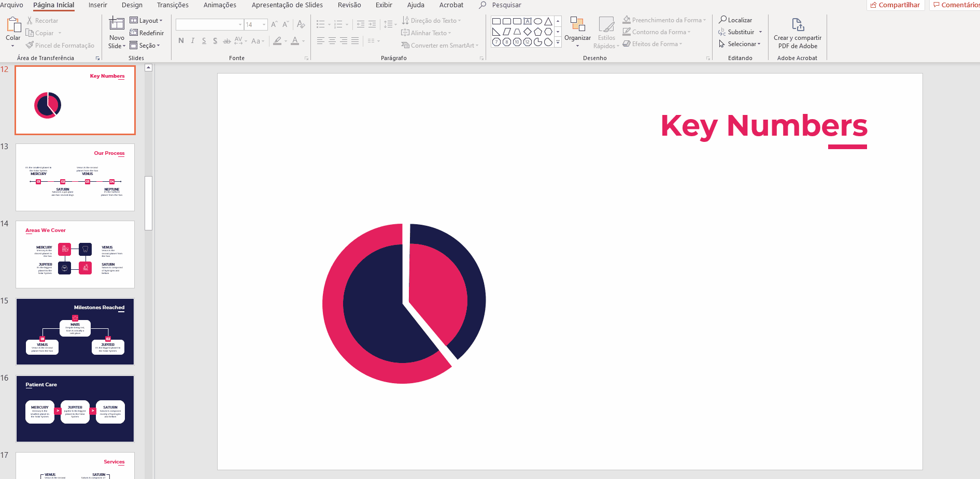Click Converter em SmartArt
Viewport: 980px width, 479px height.
439,46
